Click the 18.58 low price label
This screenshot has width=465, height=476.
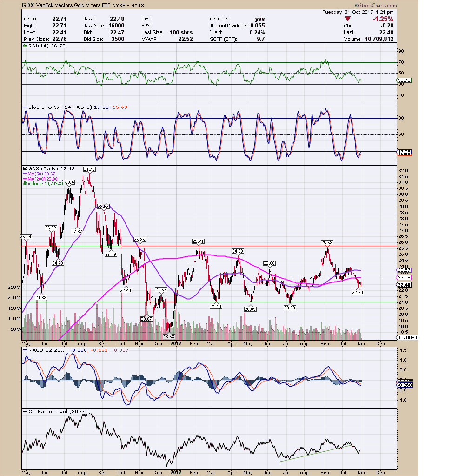pyautogui.click(x=169, y=336)
